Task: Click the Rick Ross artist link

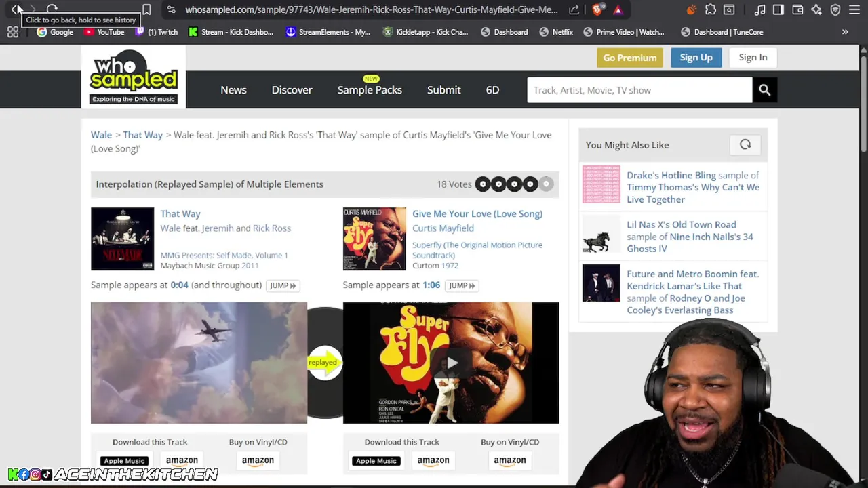Action: click(272, 228)
